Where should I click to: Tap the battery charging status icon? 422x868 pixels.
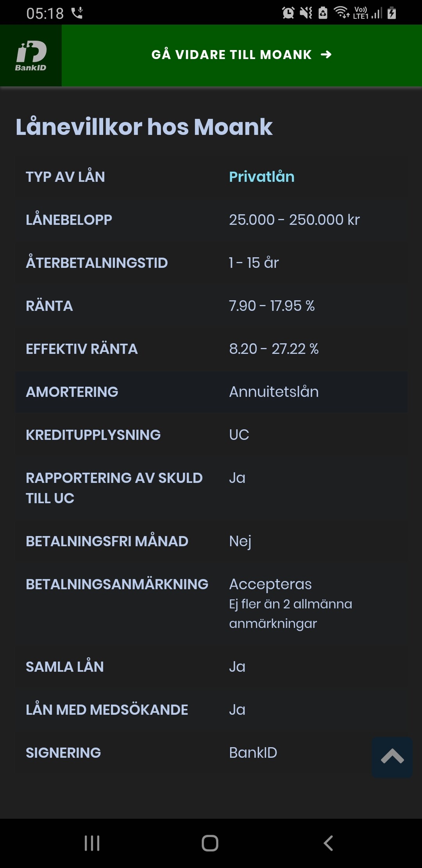pyautogui.click(x=392, y=13)
